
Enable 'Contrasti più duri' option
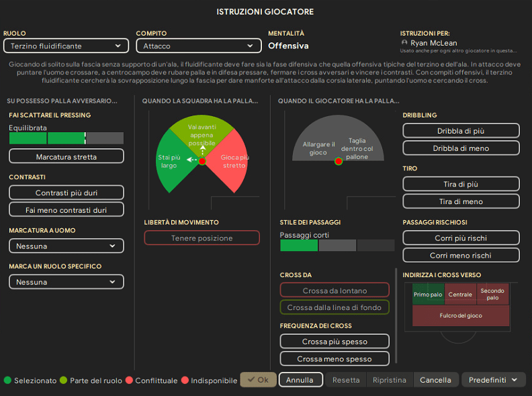pyautogui.click(x=66, y=193)
